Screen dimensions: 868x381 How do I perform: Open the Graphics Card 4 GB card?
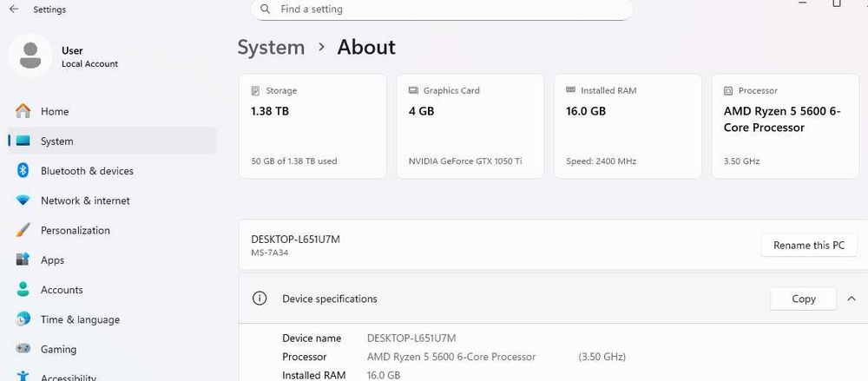[470, 126]
